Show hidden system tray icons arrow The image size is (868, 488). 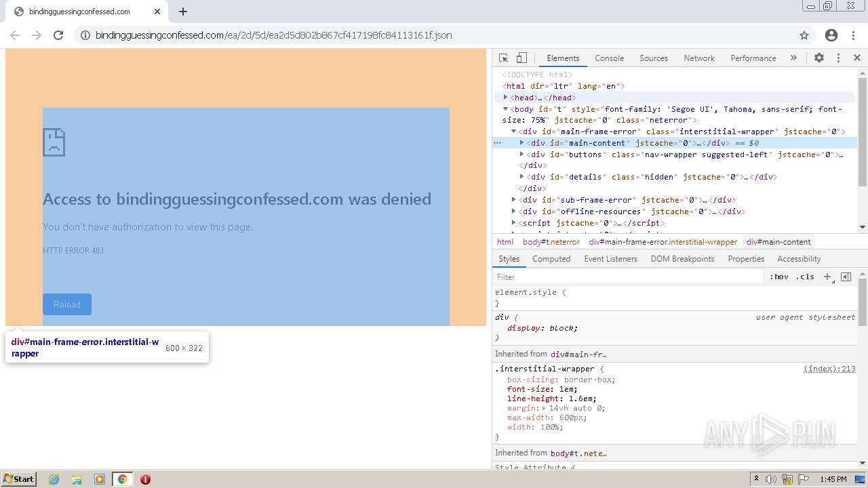point(756,479)
